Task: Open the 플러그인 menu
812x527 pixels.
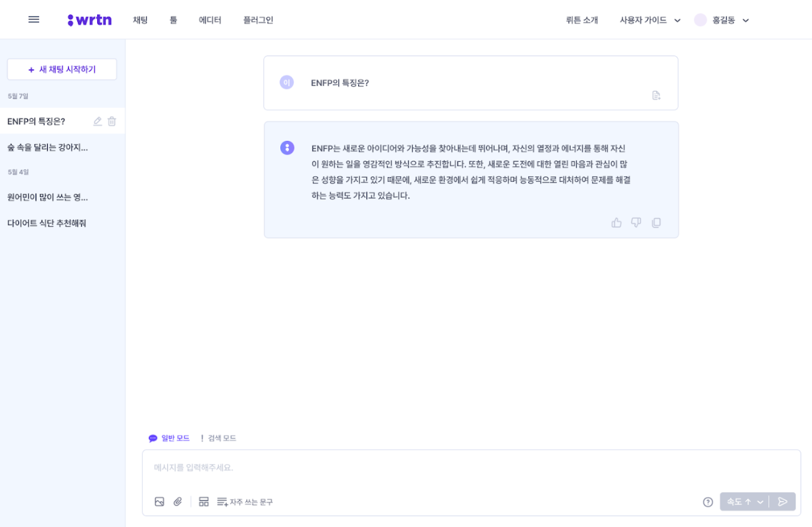Action: (258, 21)
